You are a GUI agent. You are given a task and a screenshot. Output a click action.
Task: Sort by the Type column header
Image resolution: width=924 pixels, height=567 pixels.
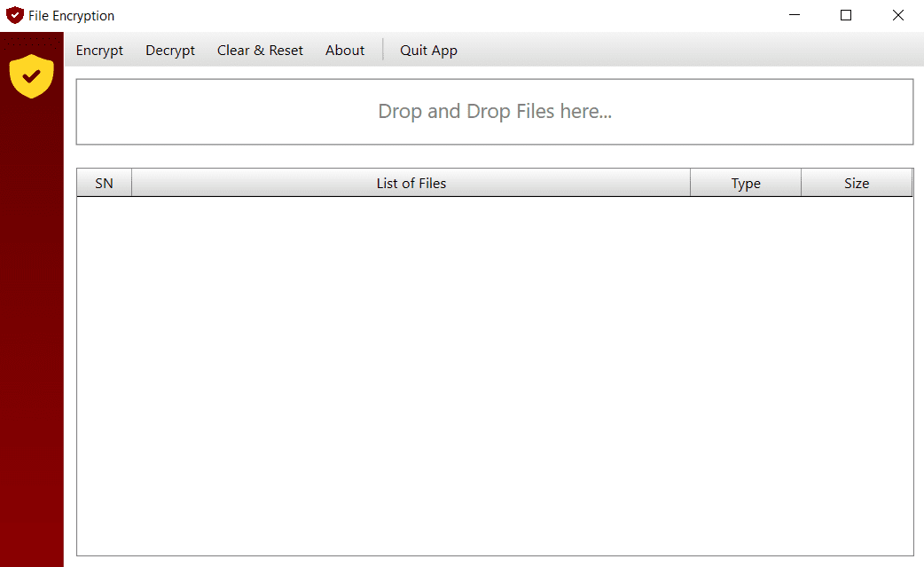tap(746, 184)
